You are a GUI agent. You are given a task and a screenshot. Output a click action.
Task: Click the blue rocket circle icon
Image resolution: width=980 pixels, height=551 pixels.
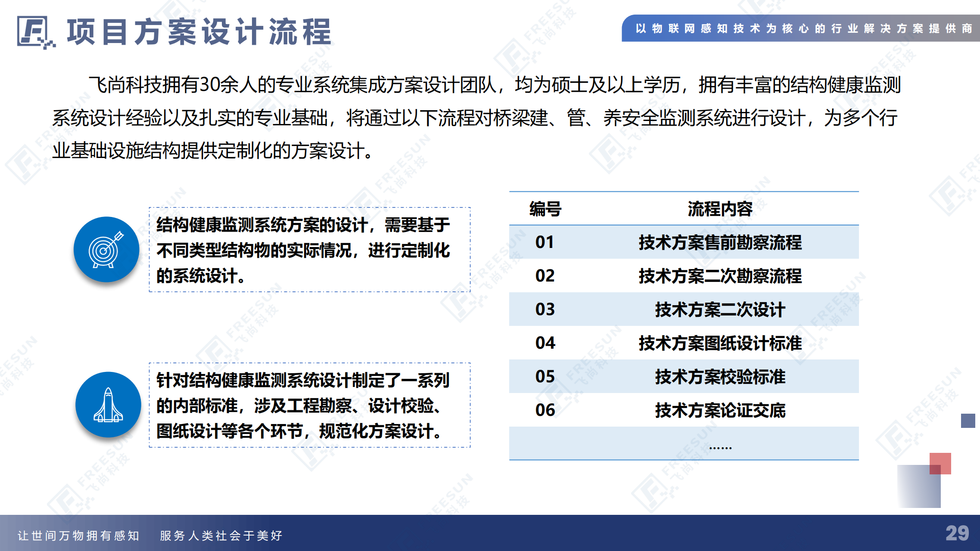[x=108, y=405]
